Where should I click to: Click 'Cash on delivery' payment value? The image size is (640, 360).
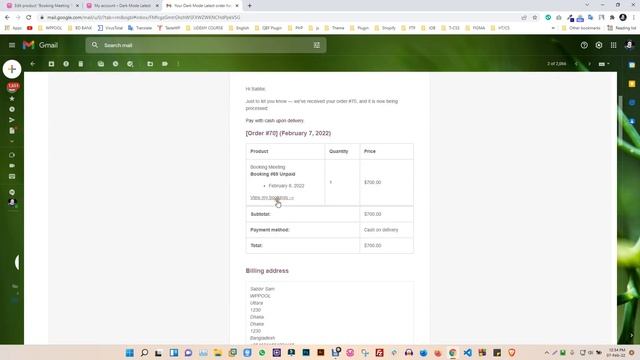(381, 230)
